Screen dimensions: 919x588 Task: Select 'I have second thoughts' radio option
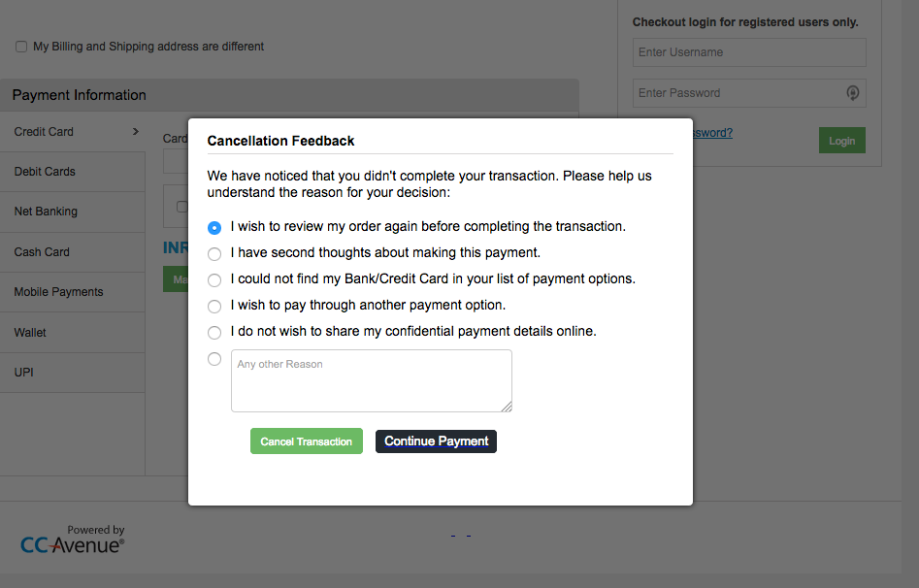click(214, 254)
